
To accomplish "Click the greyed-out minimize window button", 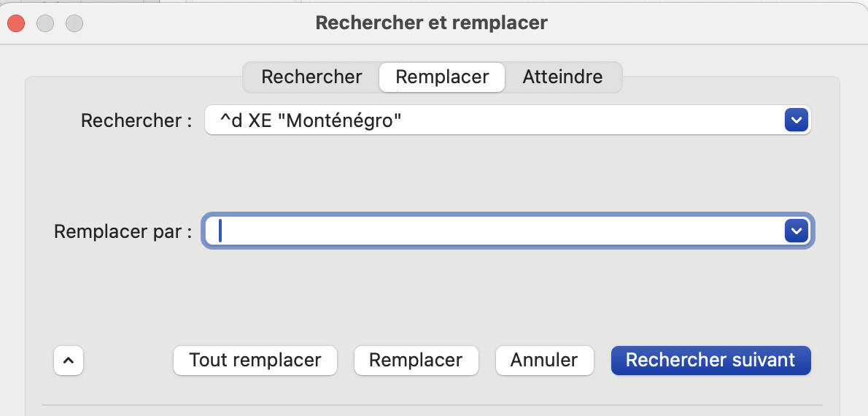I will [45, 23].
